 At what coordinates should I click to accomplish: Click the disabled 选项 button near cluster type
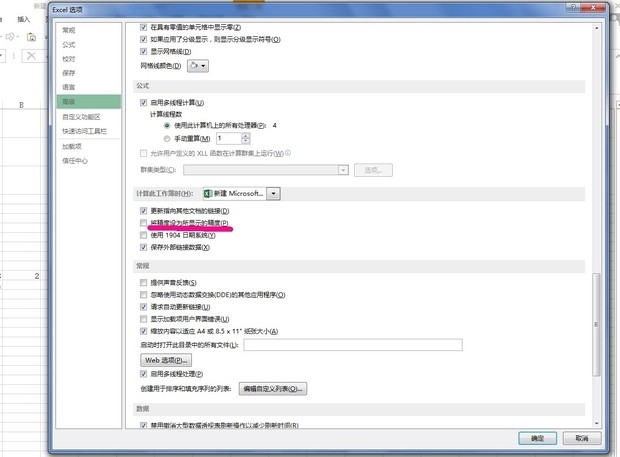click(373, 170)
